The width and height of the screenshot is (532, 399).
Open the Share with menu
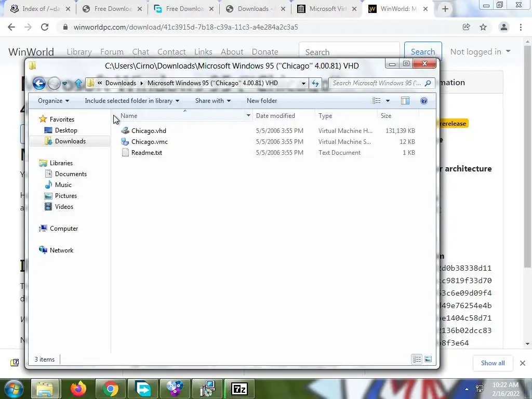coord(212,101)
